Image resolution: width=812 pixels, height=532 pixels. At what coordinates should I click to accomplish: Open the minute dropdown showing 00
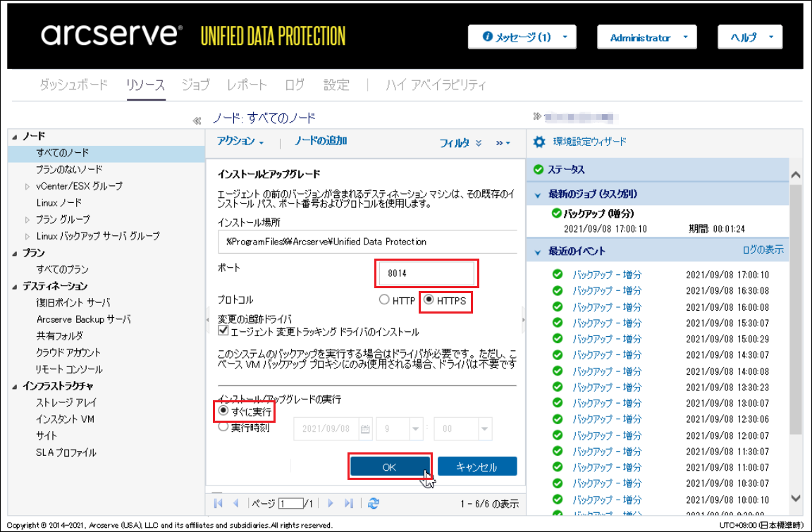(x=484, y=429)
